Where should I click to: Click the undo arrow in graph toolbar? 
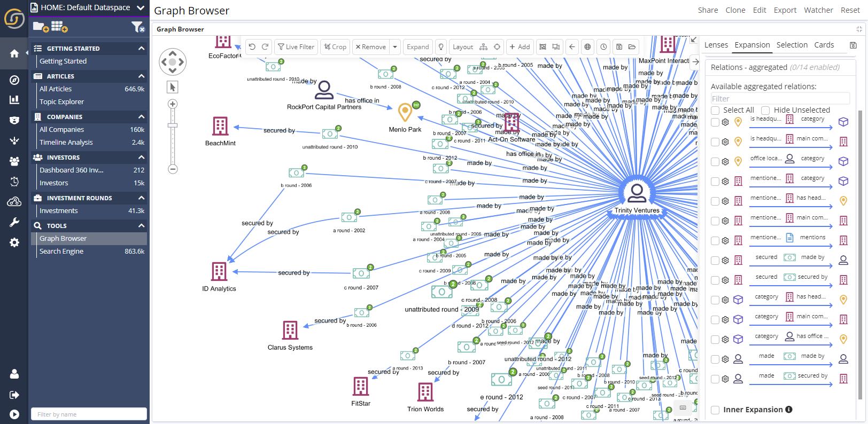[x=252, y=47]
